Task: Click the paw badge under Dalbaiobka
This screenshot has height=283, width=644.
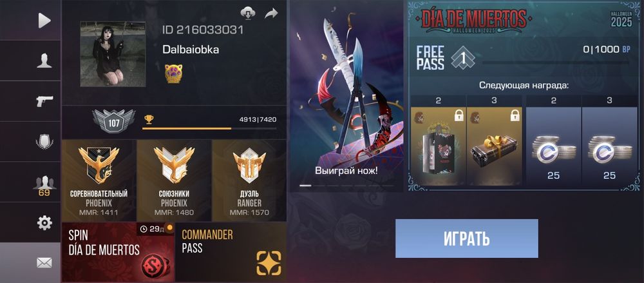Action: click(174, 73)
